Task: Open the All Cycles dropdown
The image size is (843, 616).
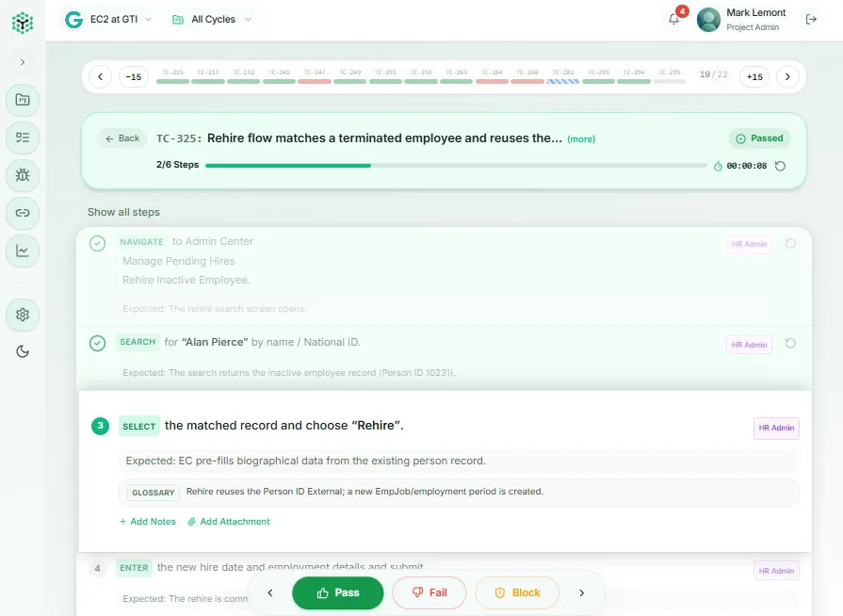Action: (212, 20)
